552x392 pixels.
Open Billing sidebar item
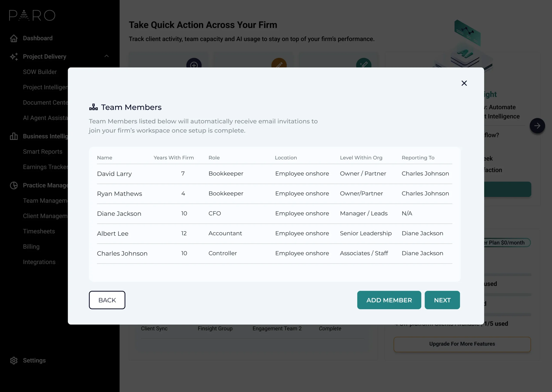[31, 247]
